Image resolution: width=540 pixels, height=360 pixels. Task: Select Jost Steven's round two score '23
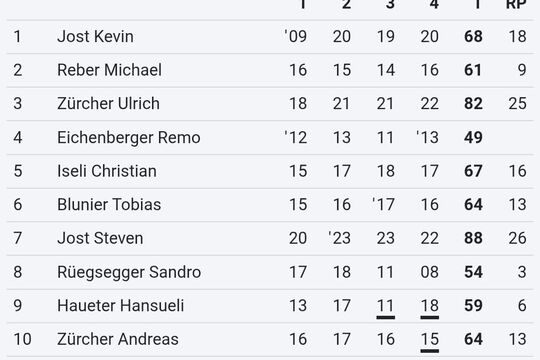pyautogui.click(x=340, y=238)
